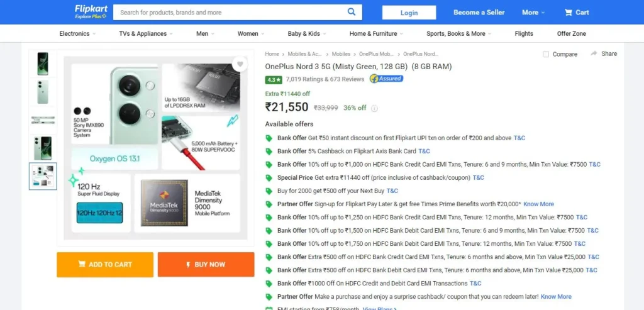The height and width of the screenshot is (310, 644).
Task: Open the Flights menu item
Action: 524,34
